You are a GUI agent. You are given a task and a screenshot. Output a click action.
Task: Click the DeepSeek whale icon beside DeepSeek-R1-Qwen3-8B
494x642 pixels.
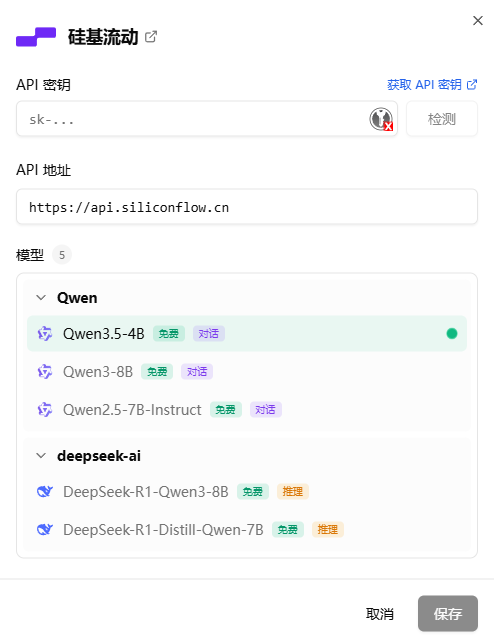click(x=45, y=491)
